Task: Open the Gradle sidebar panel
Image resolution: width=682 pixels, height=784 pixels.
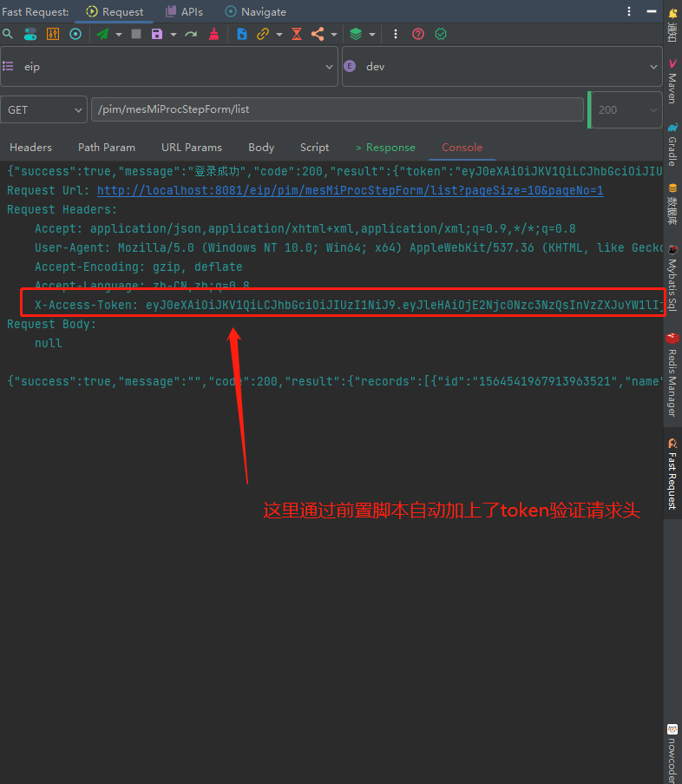Action: [x=672, y=144]
